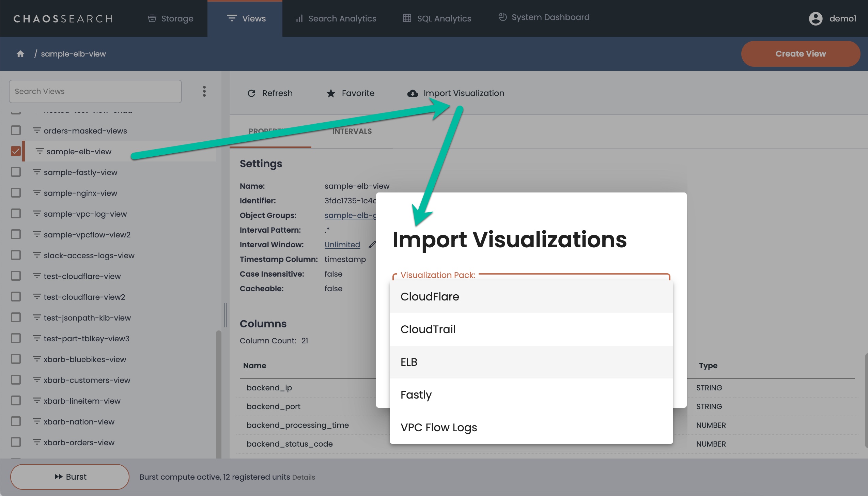
Task: Open the three-dot views options menu
Action: (204, 91)
